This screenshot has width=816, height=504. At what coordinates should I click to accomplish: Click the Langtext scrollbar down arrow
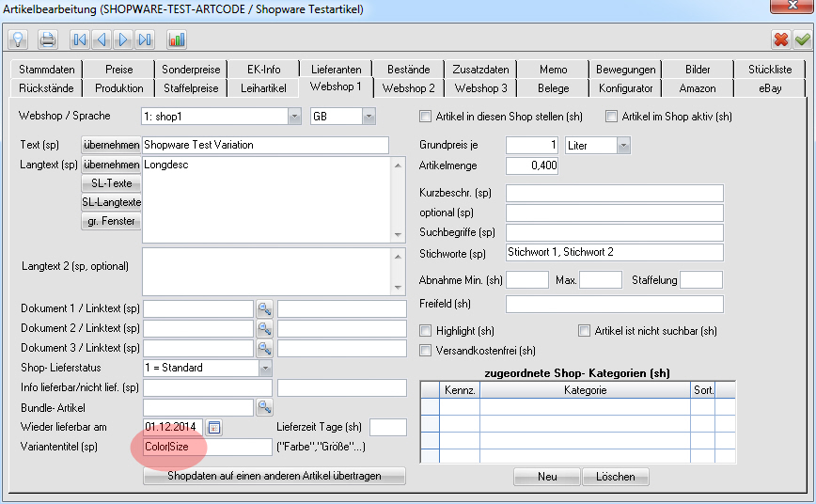[x=398, y=234]
